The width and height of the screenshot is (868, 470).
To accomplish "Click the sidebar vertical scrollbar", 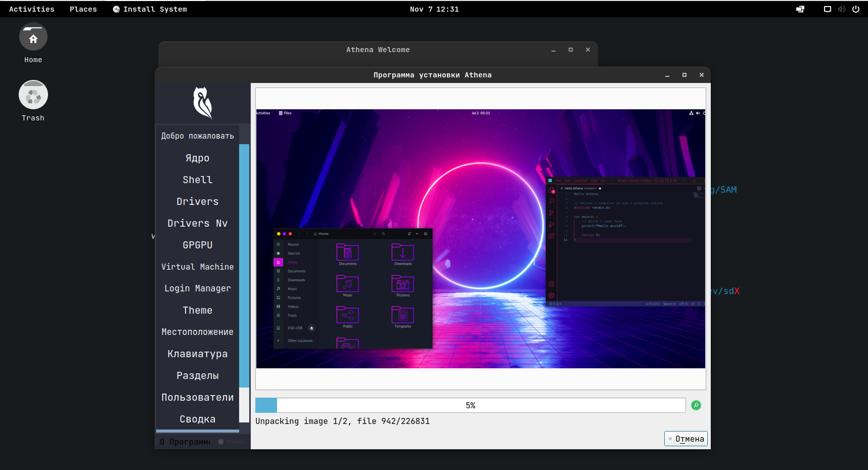I will click(244, 265).
